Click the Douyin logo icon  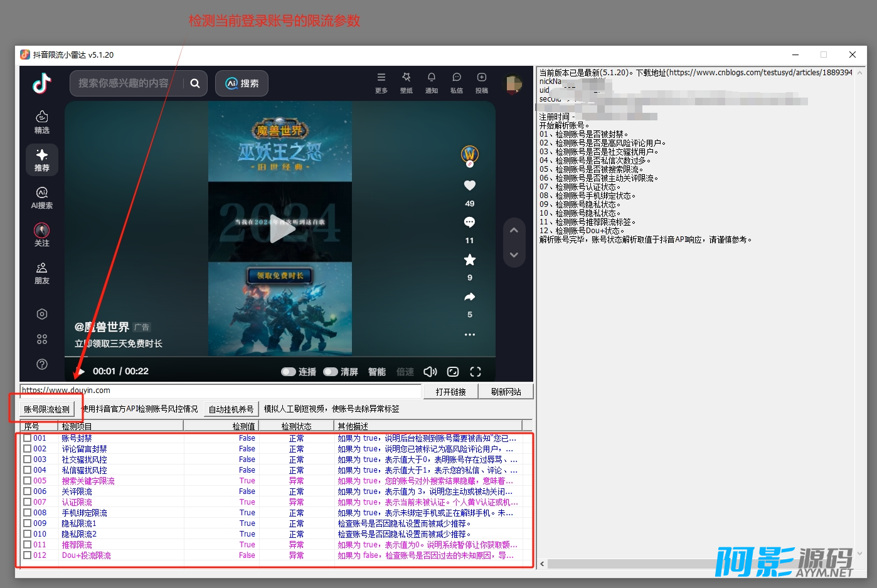coord(42,83)
